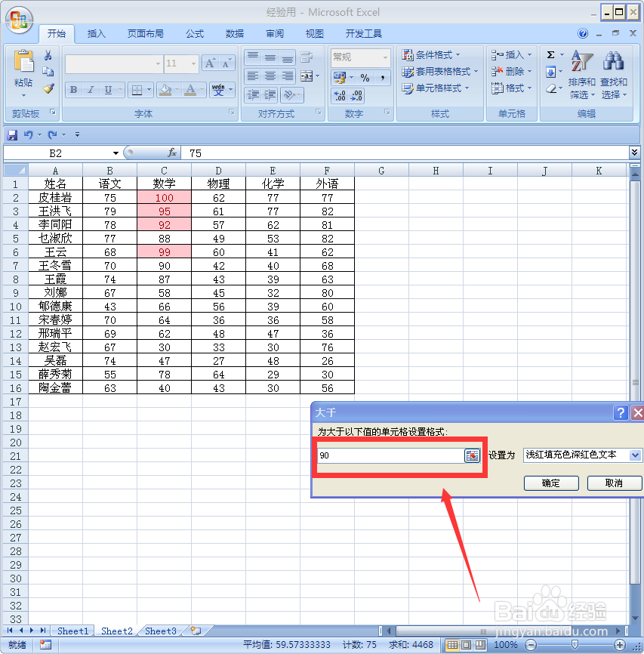The width and height of the screenshot is (644, 654).
Task: Decrease decimal places
Action: tap(356, 95)
